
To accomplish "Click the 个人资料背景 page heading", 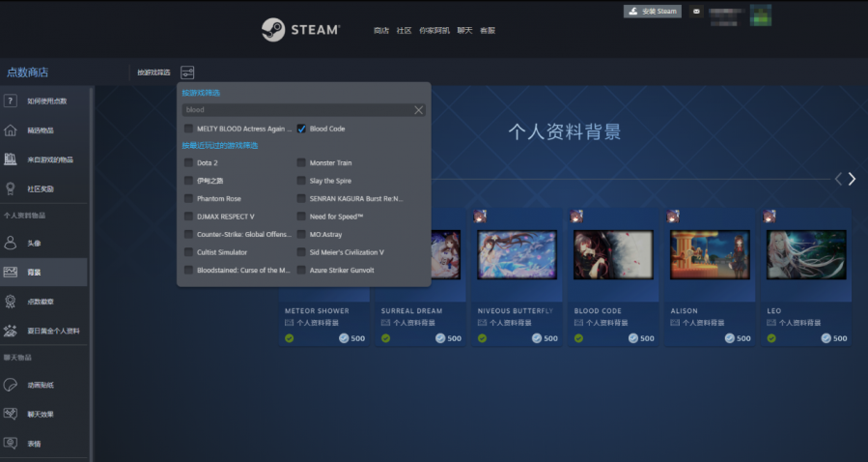I will (565, 131).
